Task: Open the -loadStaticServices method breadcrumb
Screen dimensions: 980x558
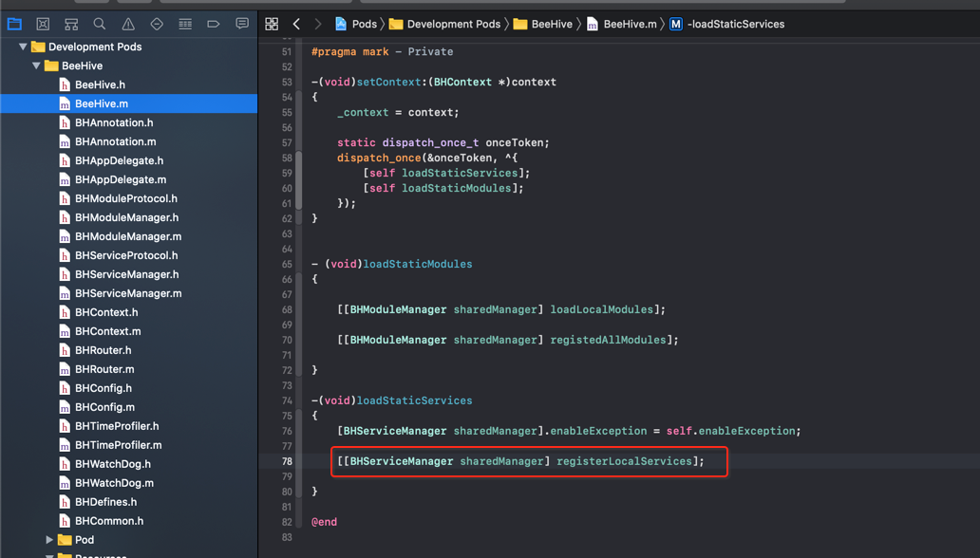Action: [x=736, y=25]
